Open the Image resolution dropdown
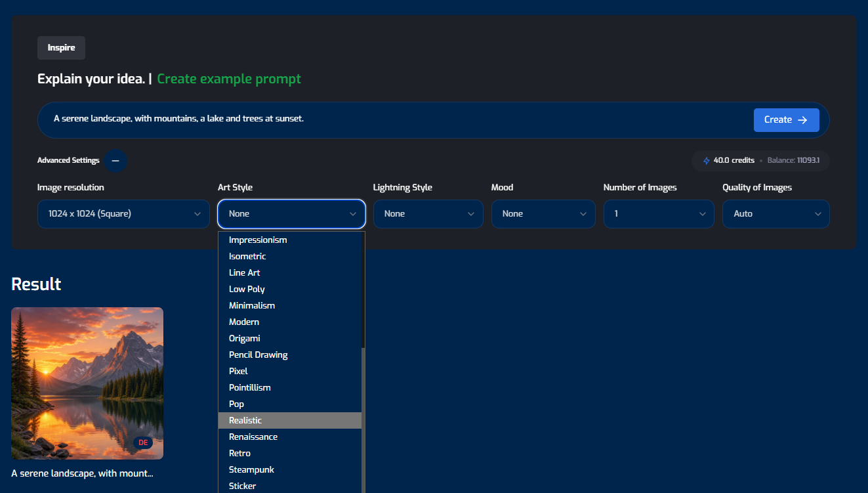 point(123,214)
